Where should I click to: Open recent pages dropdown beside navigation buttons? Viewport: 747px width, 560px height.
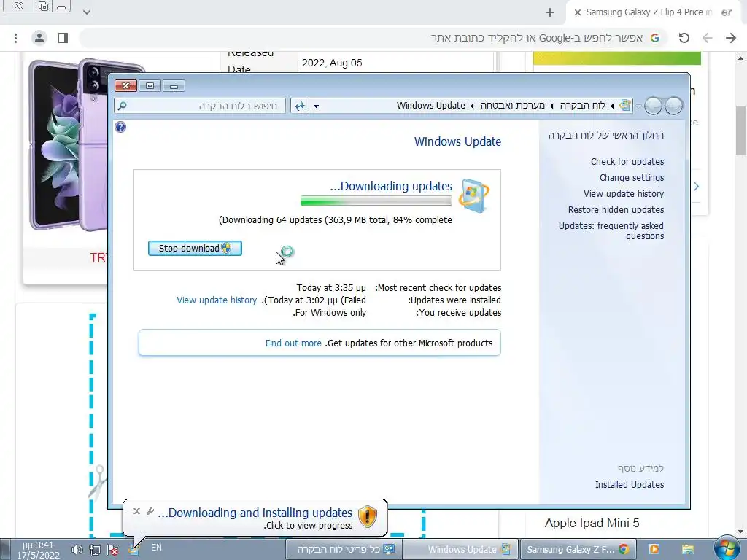[x=639, y=106]
